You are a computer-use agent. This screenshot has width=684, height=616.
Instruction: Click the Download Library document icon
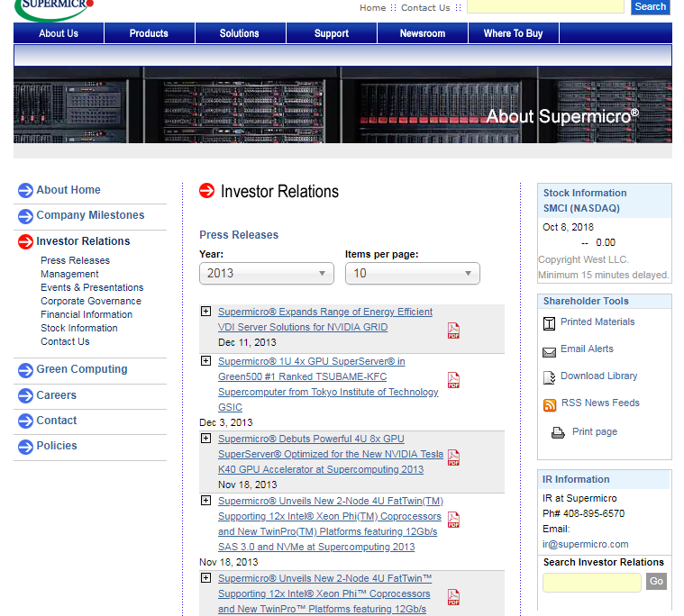[549, 377]
